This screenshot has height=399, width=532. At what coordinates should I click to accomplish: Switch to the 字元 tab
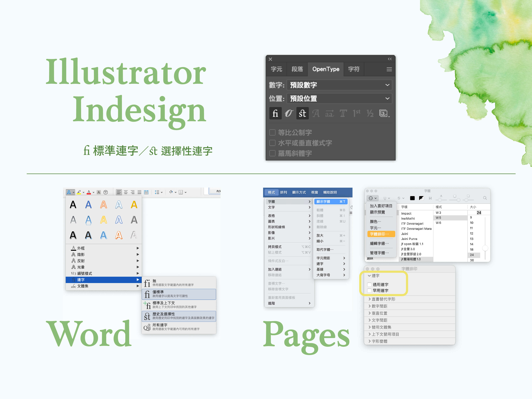point(276,69)
